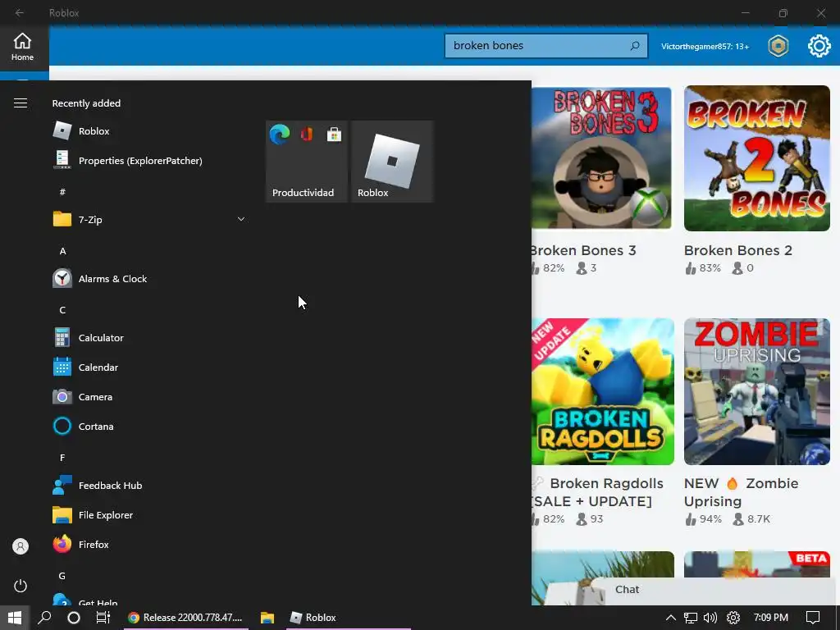
Task: Open settings gear in system tray
Action: coord(733,618)
